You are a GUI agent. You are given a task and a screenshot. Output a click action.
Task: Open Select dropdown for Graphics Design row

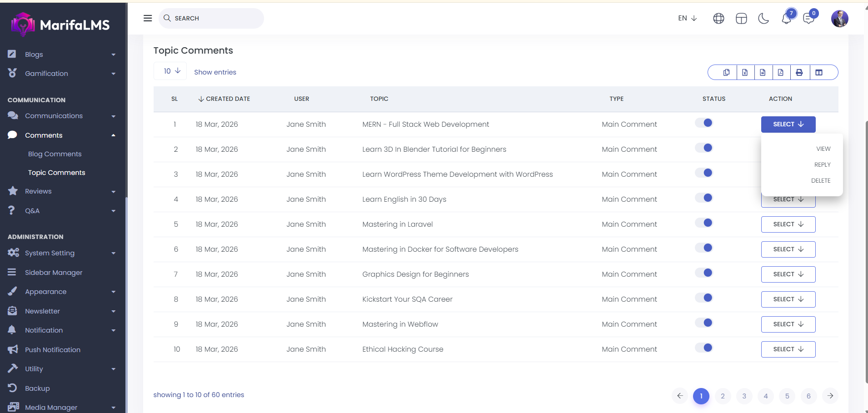pos(788,274)
